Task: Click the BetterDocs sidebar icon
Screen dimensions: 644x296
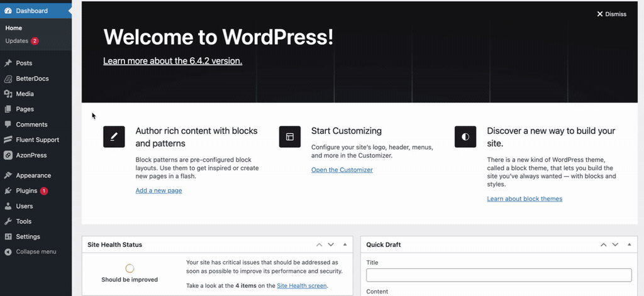Action: (8, 79)
